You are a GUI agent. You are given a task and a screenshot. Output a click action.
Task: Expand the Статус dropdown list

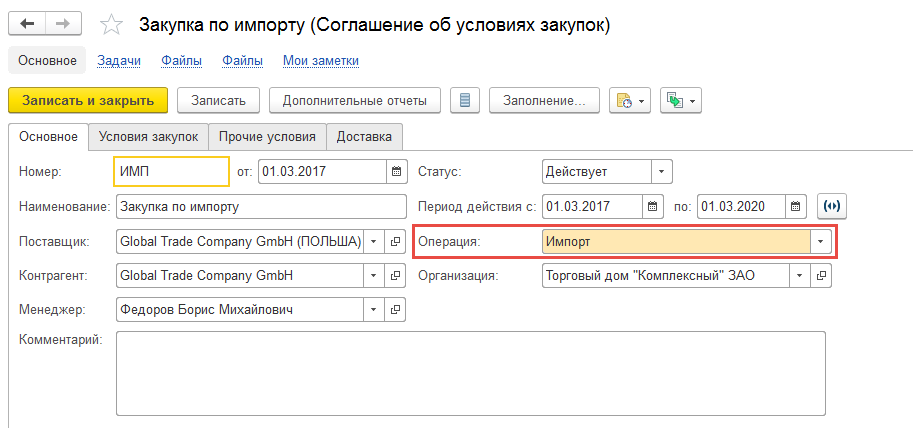click(x=662, y=171)
